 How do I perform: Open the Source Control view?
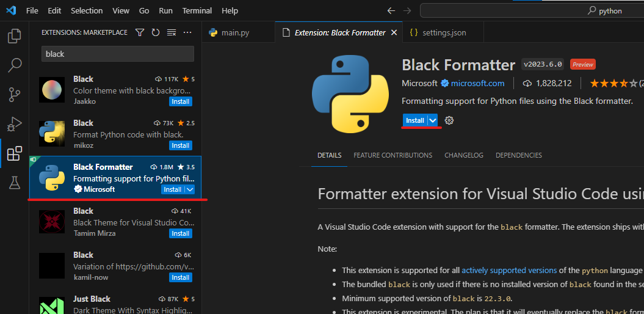pyautogui.click(x=15, y=95)
